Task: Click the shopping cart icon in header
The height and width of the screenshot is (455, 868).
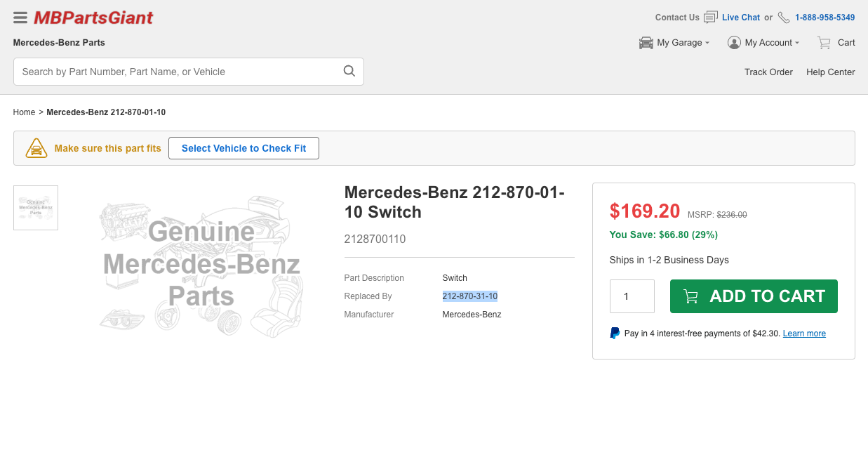Action: click(x=824, y=43)
